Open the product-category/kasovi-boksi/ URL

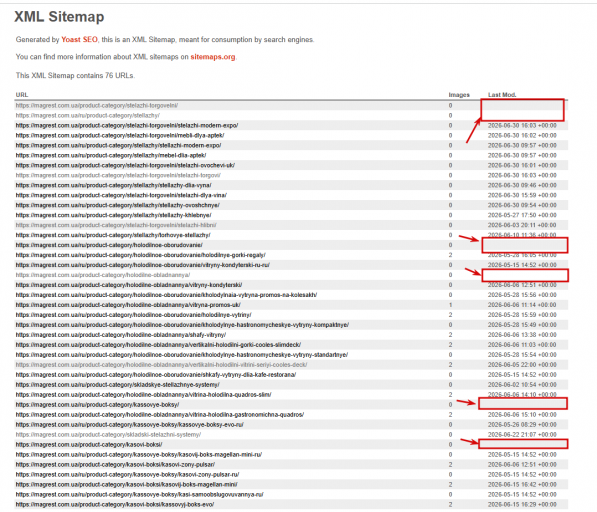[x=89, y=445]
